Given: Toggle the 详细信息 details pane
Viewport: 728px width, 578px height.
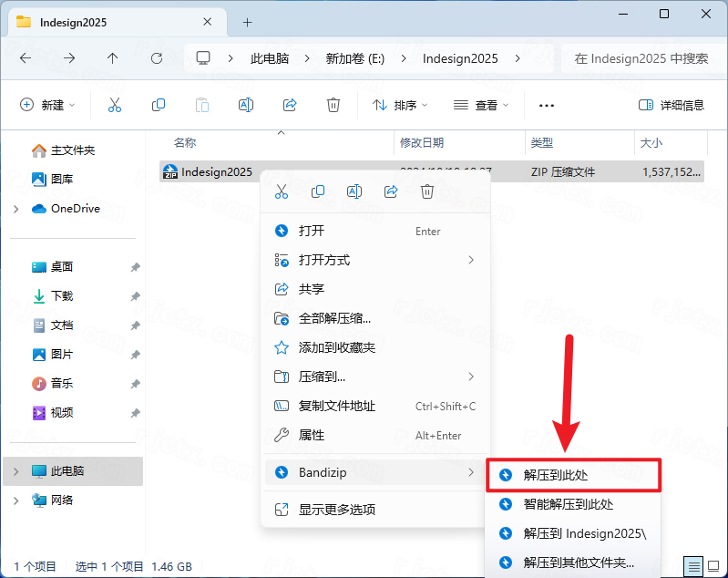Looking at the screenshot, I should pyautogui.click(x=672, y=106).
